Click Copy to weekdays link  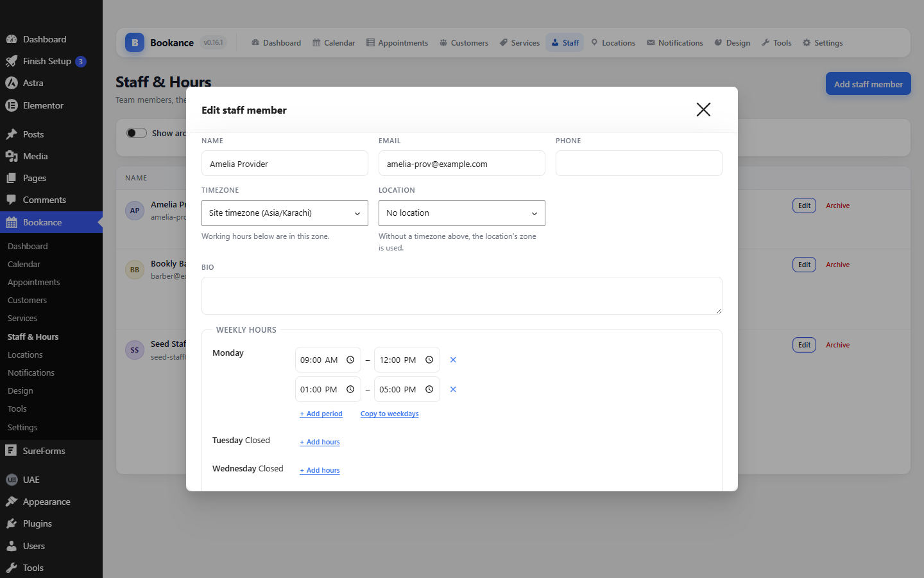point(389,414)
